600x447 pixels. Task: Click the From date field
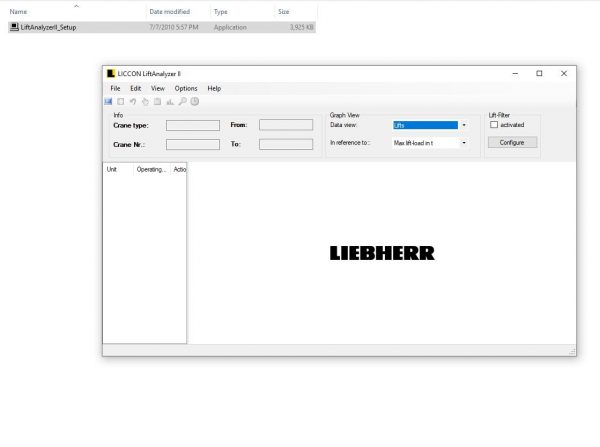(x=286, y=125)
